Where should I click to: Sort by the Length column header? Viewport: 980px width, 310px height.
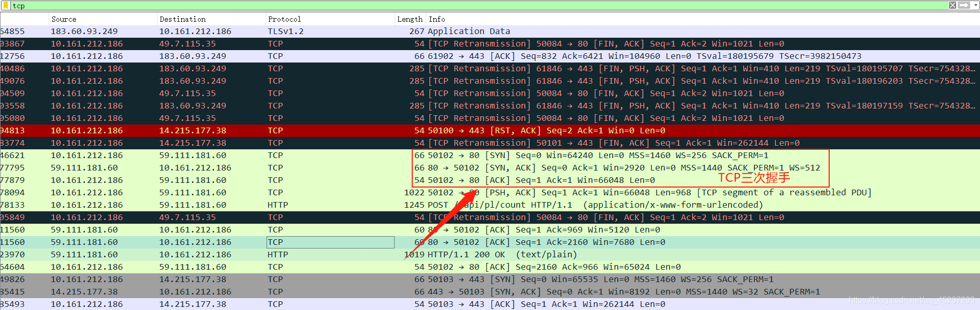click(410, 19)
